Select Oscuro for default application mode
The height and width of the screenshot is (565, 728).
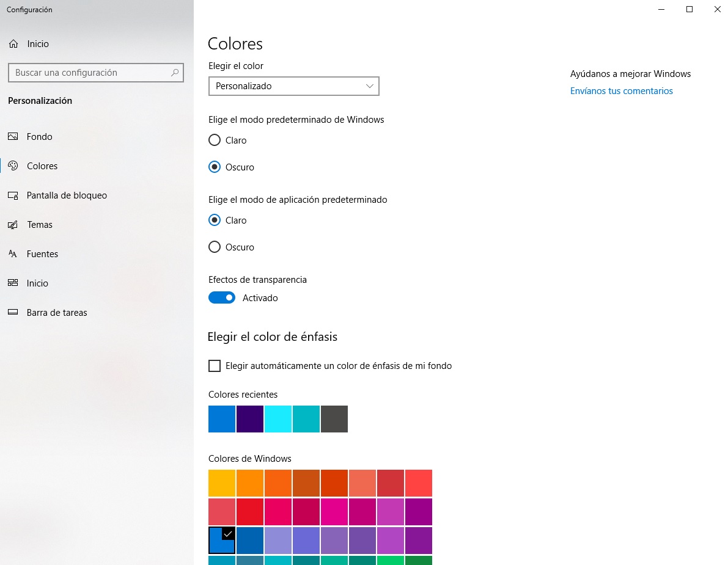[x=215, y=247]
